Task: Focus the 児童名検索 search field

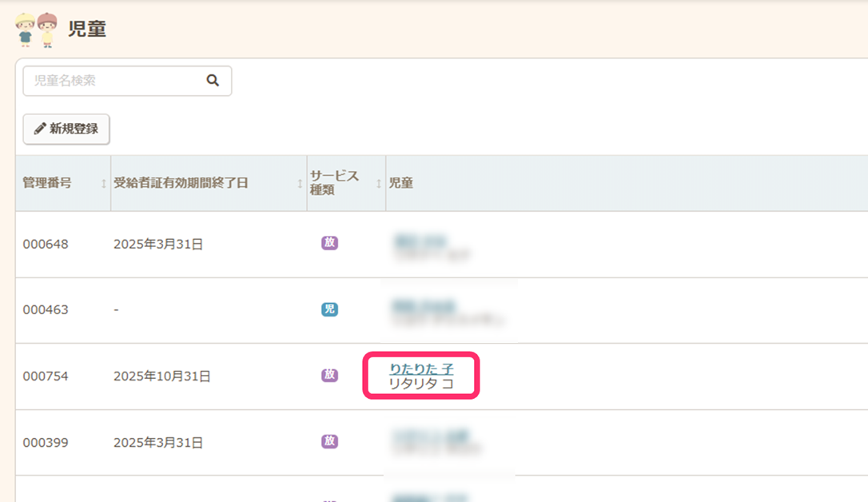Action: (116, 81)
